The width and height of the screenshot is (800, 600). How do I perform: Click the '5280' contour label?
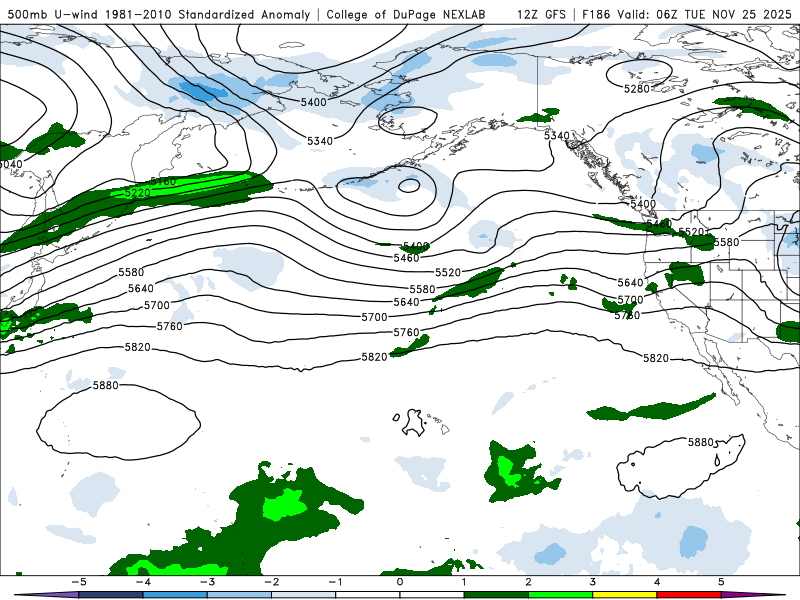coord(636,89)
